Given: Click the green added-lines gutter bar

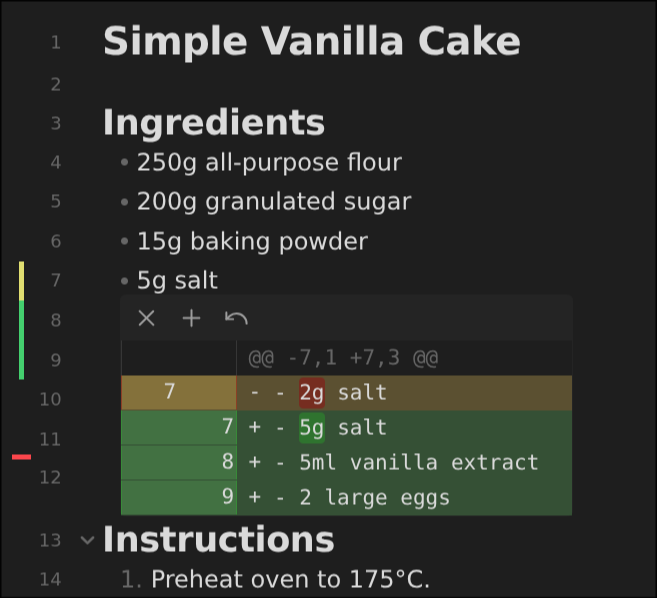Looking at the screenshot, I should coord(21,340).
